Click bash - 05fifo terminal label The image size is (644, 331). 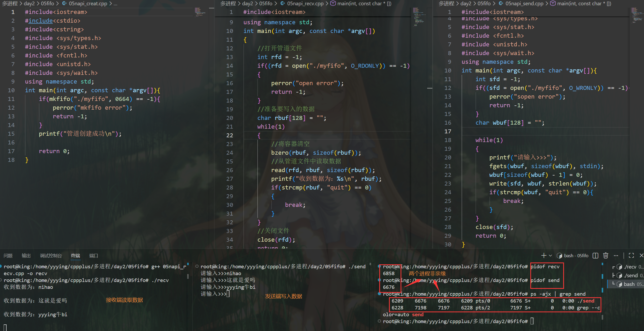[576, 256]
